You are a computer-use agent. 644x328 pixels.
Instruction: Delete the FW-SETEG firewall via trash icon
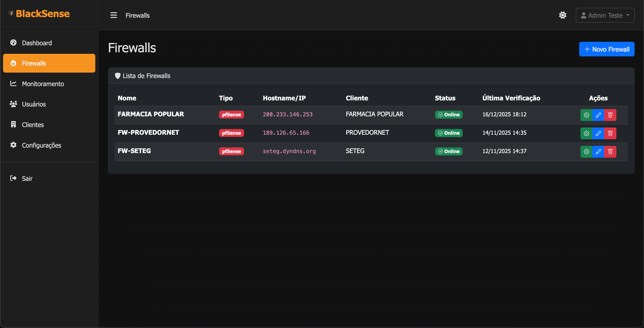coord(610,152)
